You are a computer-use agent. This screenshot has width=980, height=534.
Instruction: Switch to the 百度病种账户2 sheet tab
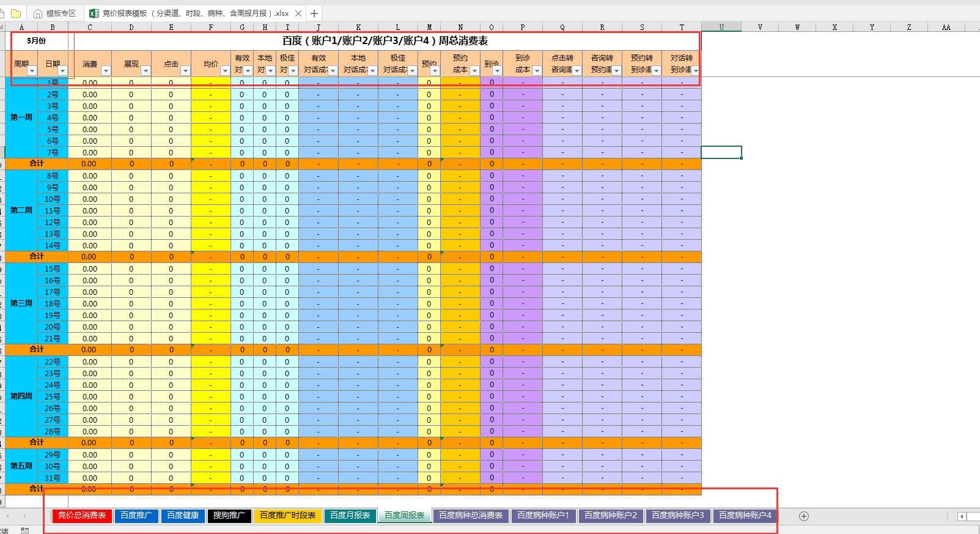click(x=611, y=516)
